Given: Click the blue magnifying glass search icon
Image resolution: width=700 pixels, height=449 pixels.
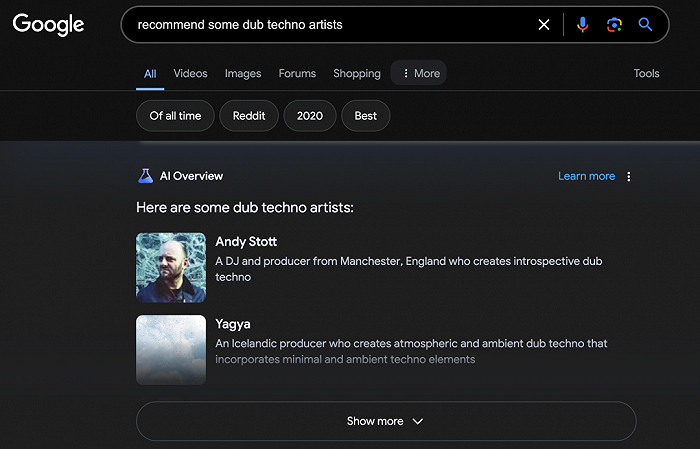Looking at the screenshot, I should 646,25.
